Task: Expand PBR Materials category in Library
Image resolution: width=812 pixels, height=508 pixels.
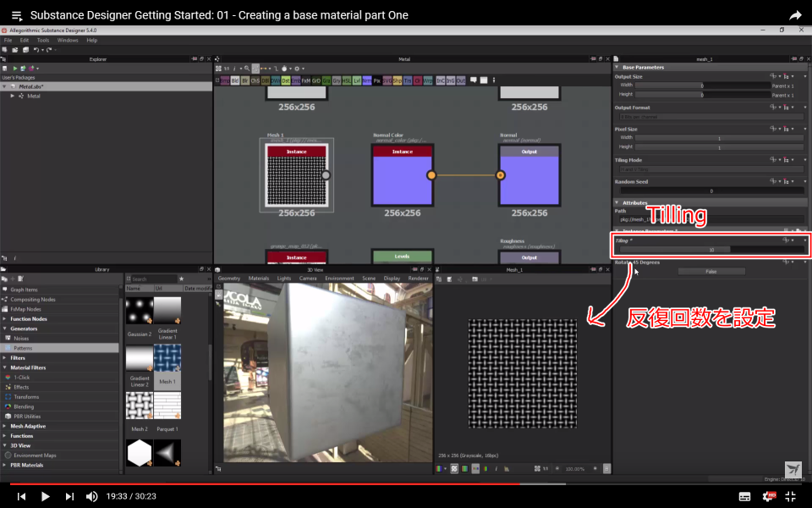Action: tap(5, 465)
